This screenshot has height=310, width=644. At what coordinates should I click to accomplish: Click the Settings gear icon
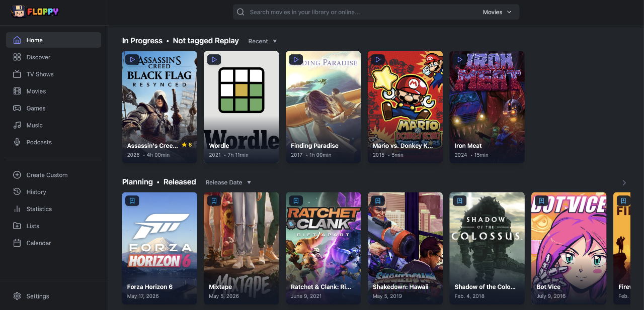tap(17, 296)
